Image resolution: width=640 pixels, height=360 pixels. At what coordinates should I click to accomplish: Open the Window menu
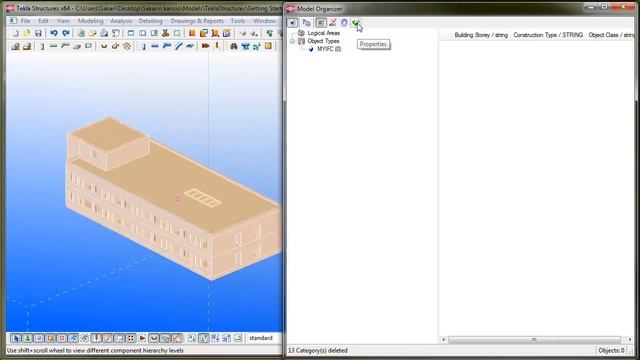tap(264, 21)
